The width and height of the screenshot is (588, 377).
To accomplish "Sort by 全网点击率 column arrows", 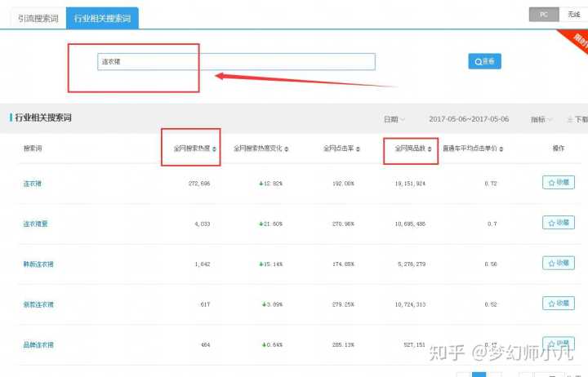I will (x=359, y=149).
